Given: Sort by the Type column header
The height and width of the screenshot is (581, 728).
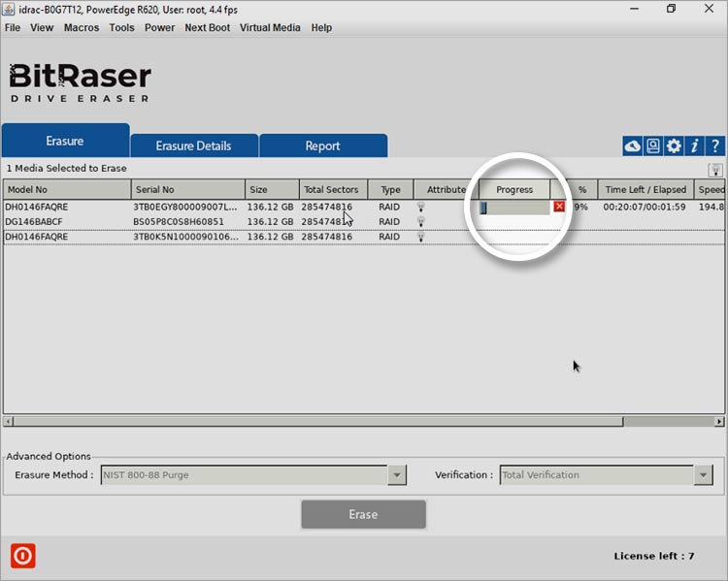Looking at the screenshot, I should click(x=390, y=189).
